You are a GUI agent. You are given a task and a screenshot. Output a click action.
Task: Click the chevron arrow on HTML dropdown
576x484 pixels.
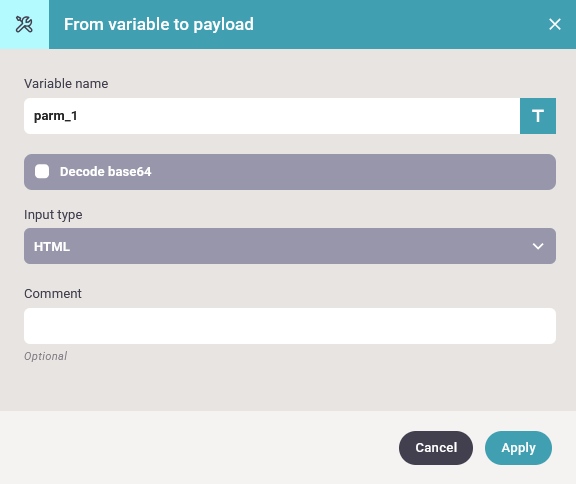point(538,246)
